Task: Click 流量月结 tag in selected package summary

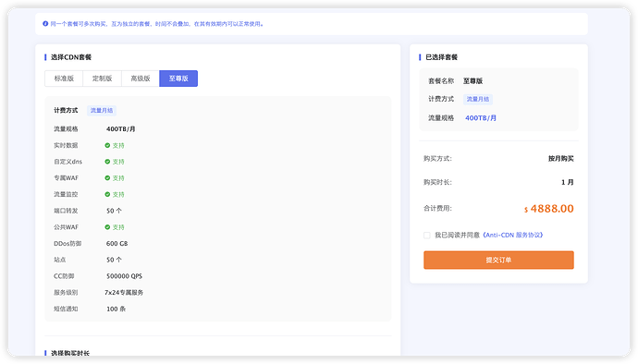Action: [x=478, y=99]
